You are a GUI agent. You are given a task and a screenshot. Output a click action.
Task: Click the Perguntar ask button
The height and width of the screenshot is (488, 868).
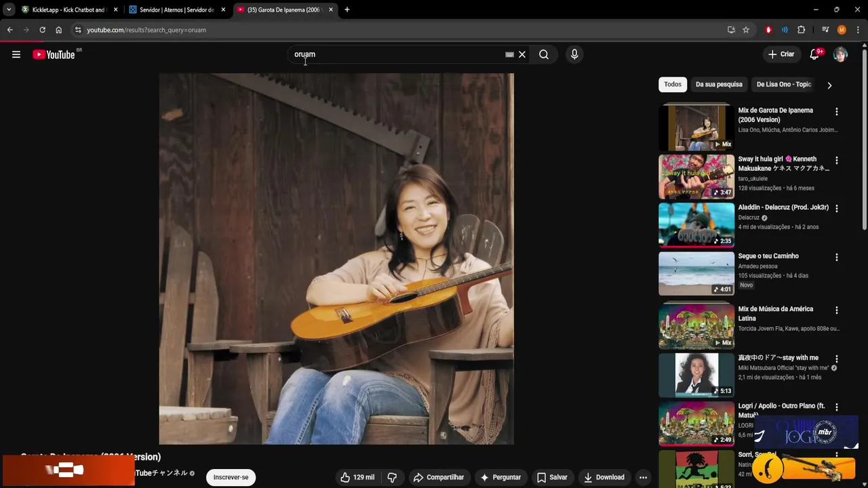click(500, 477)
